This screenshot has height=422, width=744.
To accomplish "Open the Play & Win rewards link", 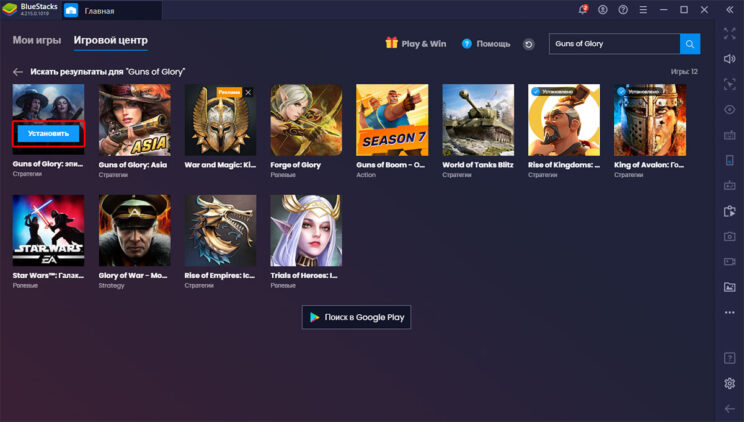I will point(416,44).
